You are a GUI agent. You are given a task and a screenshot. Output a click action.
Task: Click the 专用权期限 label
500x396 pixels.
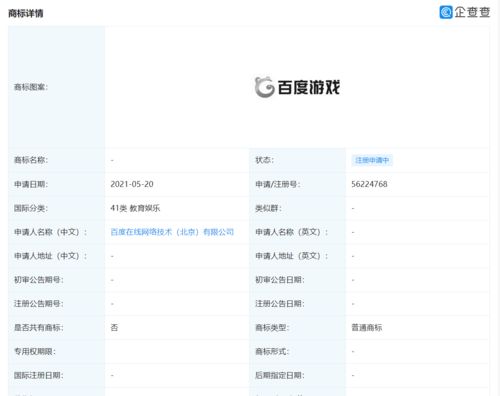pyautogui.click(x=35, y=352)
